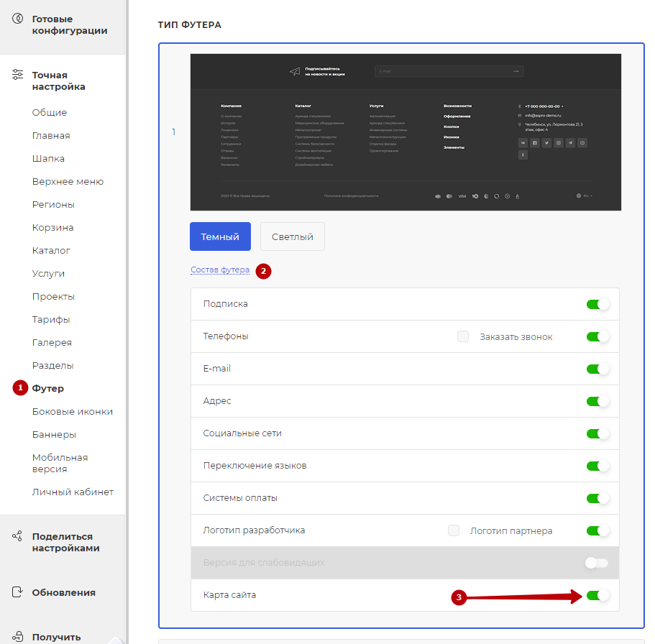Image resolution: width=655 pixels, height=644 pixels.
Task: Select Баннеры in the sidebar
Action: pyautogui.click(x=54, y=434)
